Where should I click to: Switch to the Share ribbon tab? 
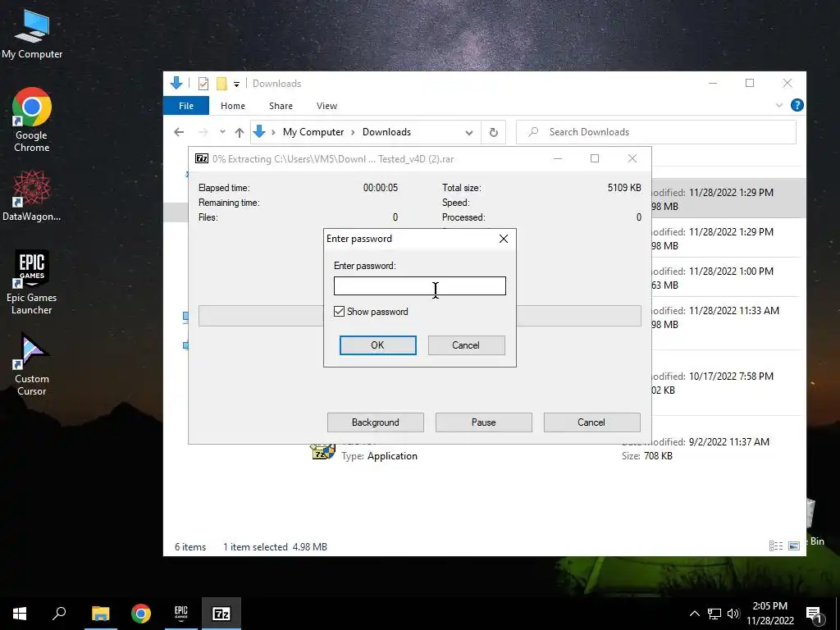pyautogui.click(x=281, y=106)
